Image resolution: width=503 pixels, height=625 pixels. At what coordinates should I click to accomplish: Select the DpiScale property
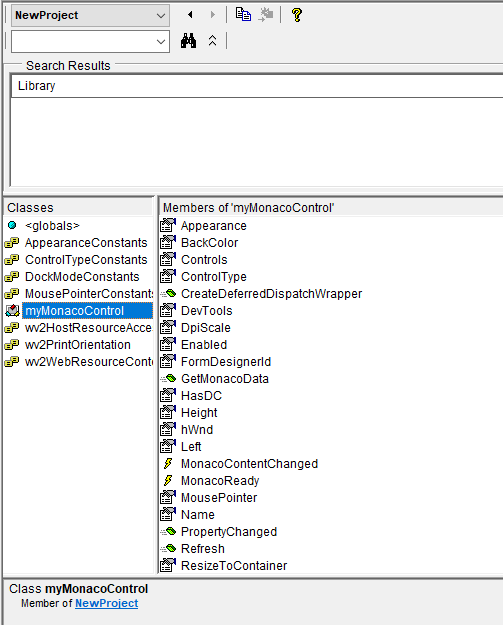tap(206, 328)
